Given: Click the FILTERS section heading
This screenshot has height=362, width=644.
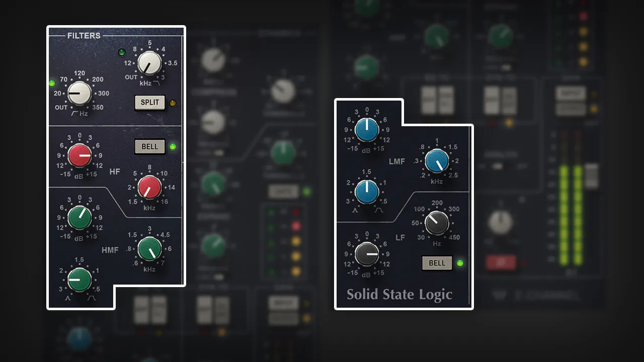Looking at the screenshot, I should [x=84, y=36].
